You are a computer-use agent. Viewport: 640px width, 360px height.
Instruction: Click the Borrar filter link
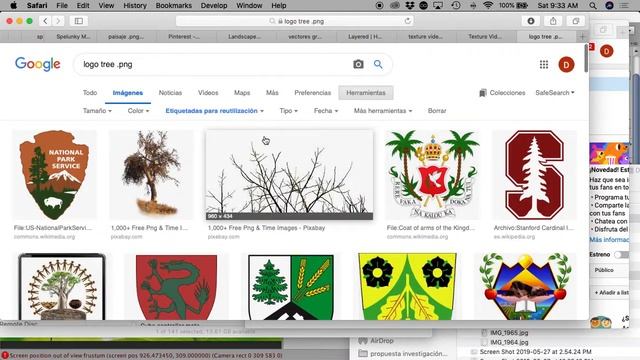437,111
